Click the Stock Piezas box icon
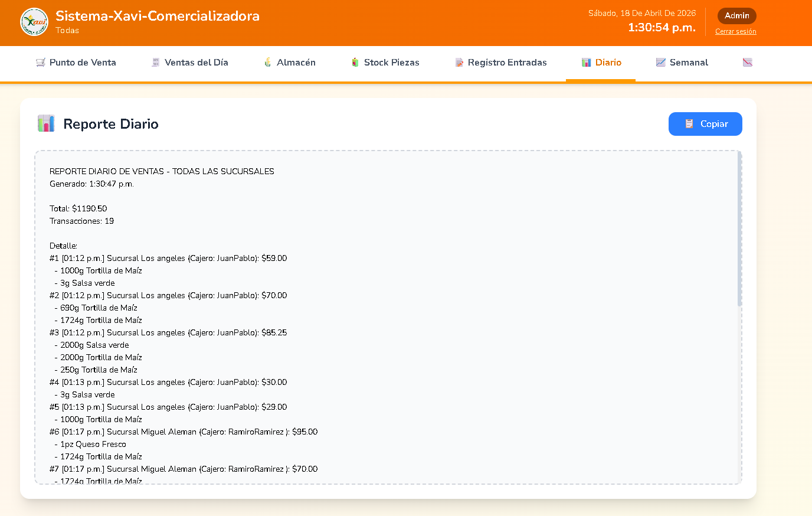This screenshot has height=516, width=812. pyautogui.click(x=355, y=63)
